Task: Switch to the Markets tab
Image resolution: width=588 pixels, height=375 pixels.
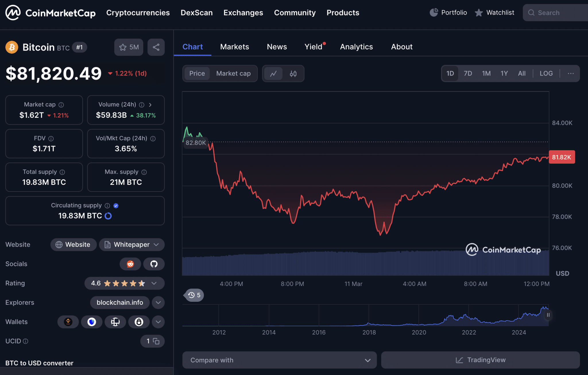Action: coord(235,47)
